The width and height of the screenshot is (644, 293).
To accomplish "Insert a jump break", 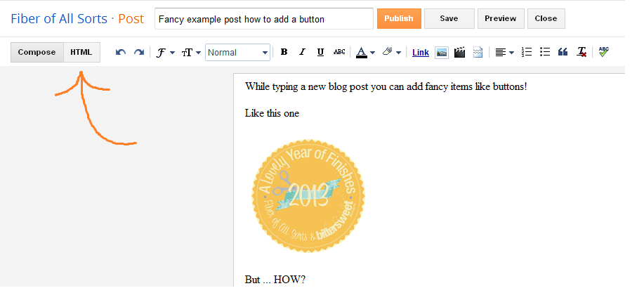I will pos(478,52).
